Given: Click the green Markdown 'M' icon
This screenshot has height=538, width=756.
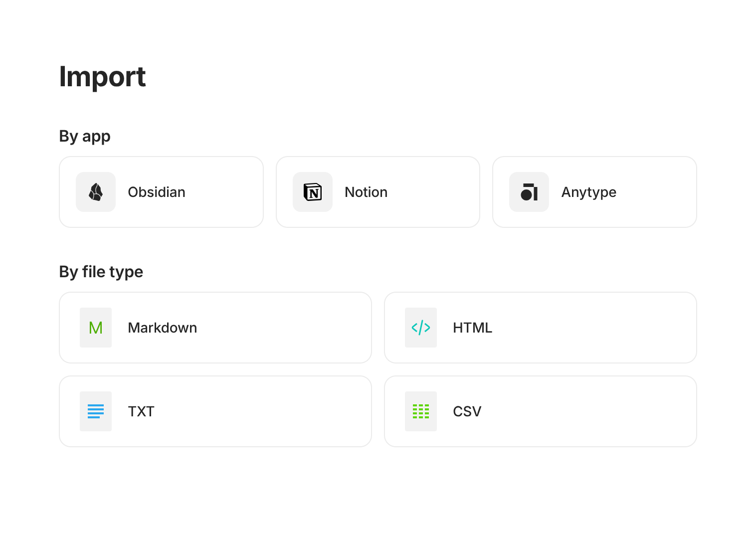Looking at the screenshot, I should 96,328.
